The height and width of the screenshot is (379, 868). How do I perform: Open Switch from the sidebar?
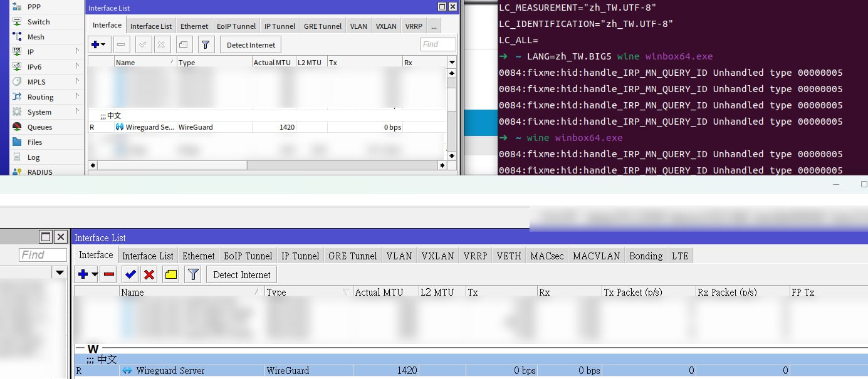click(x=38, y=22)
